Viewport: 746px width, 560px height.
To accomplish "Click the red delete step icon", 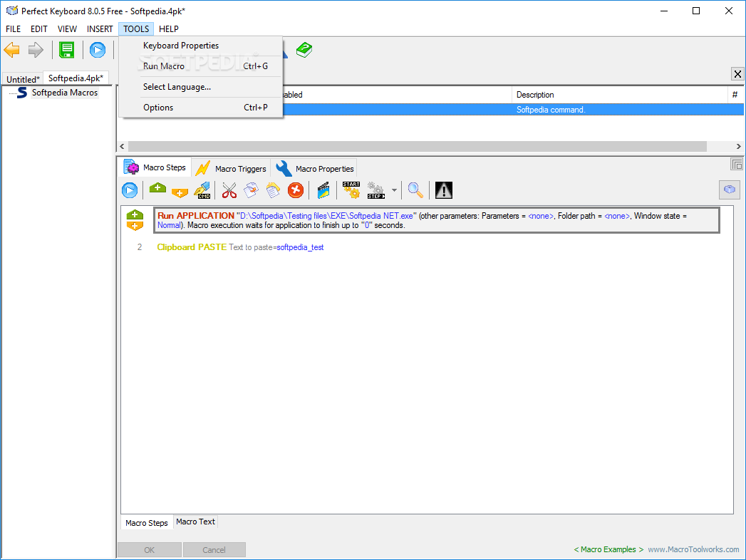I will tap(296, 190).
